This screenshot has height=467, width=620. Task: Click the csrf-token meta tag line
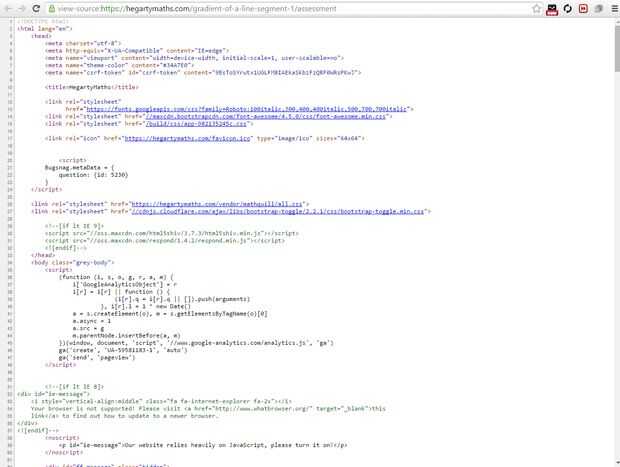[x=203, y=72]
